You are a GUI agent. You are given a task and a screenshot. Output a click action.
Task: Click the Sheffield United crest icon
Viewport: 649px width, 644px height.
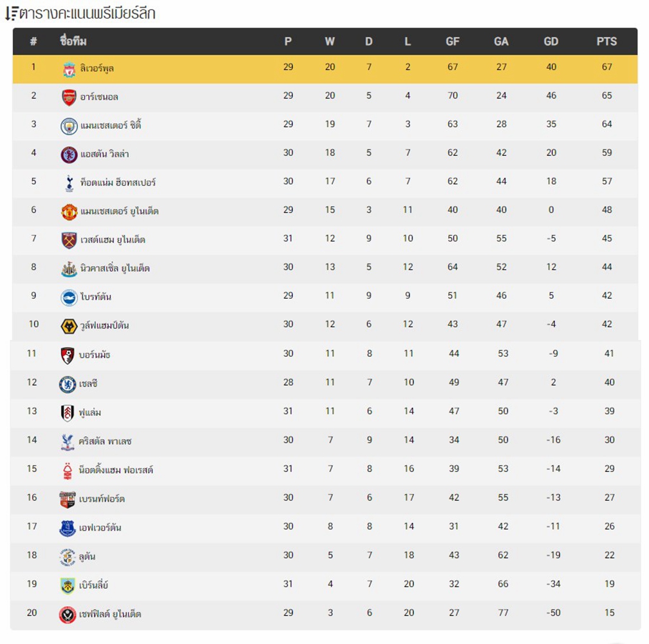pyautogui.click(x=68, y=615)
